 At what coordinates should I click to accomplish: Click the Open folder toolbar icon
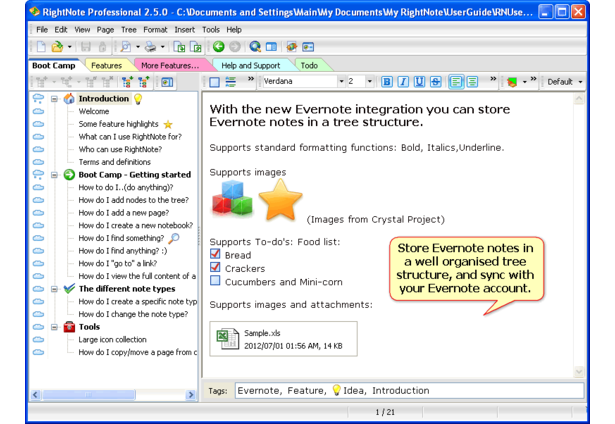[x=57, y=47]
